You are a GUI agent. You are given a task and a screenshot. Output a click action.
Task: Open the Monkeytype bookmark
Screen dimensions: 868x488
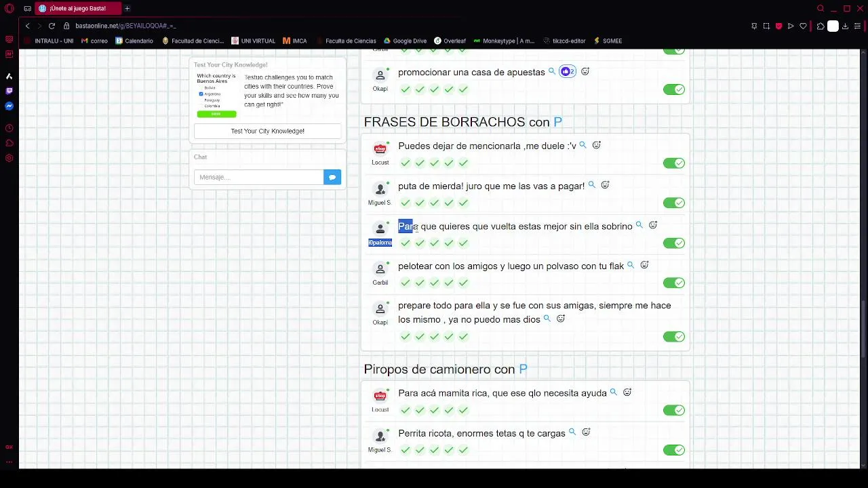[x=504, y=41]
